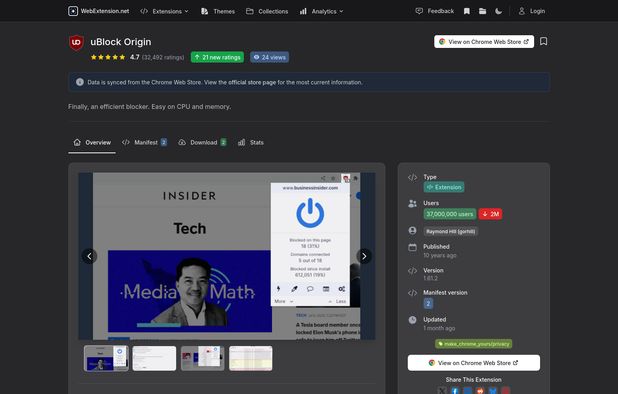Image resolution: width=618 pixels, height=394 pixels.
Task: Click the 24 views badge
Action: click(x=270, y=57)
